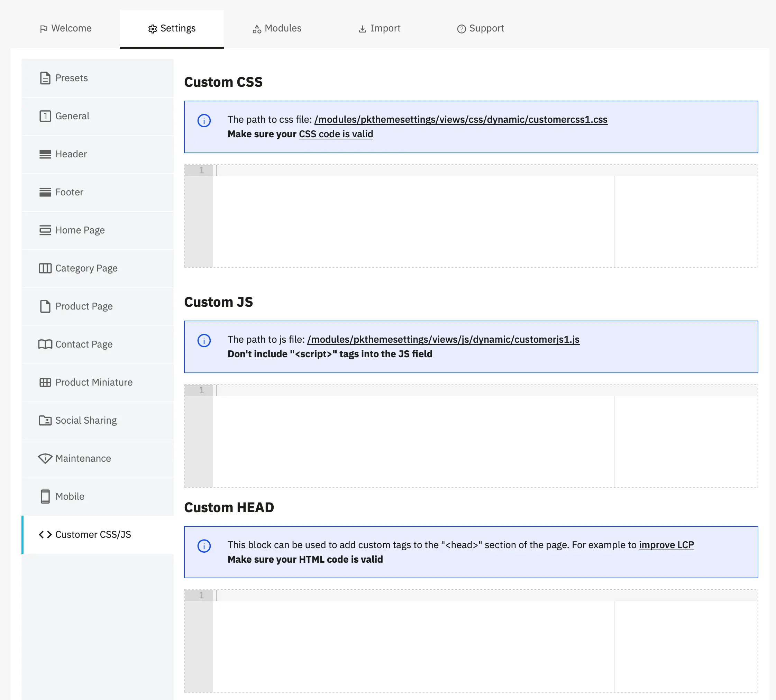Image resolution: width=776 pixels, height=700 pixels.
Task: Open General settings section
Action: tap(98, 116)
